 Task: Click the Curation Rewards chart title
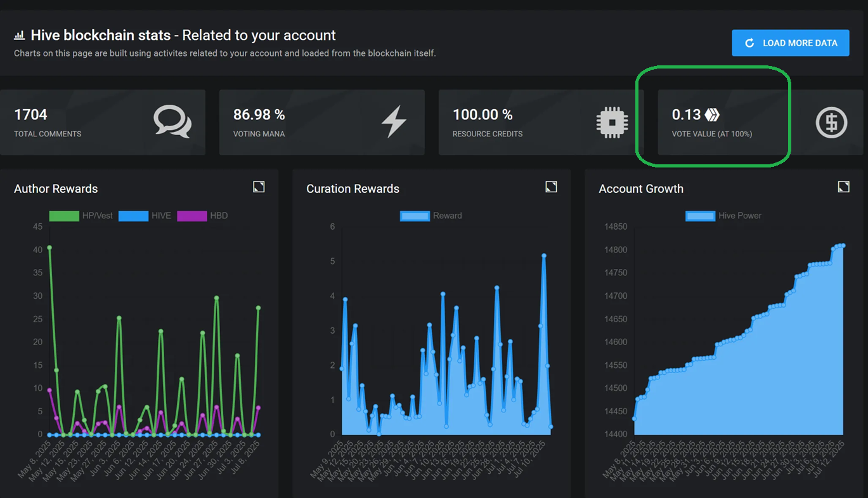[353, 189]
